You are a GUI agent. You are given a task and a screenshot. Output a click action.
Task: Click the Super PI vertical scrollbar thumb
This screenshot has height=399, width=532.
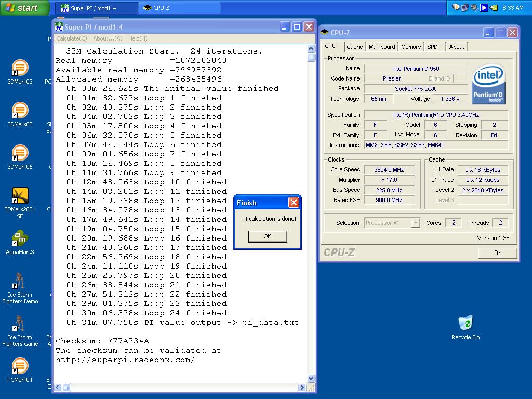(311, 57)
